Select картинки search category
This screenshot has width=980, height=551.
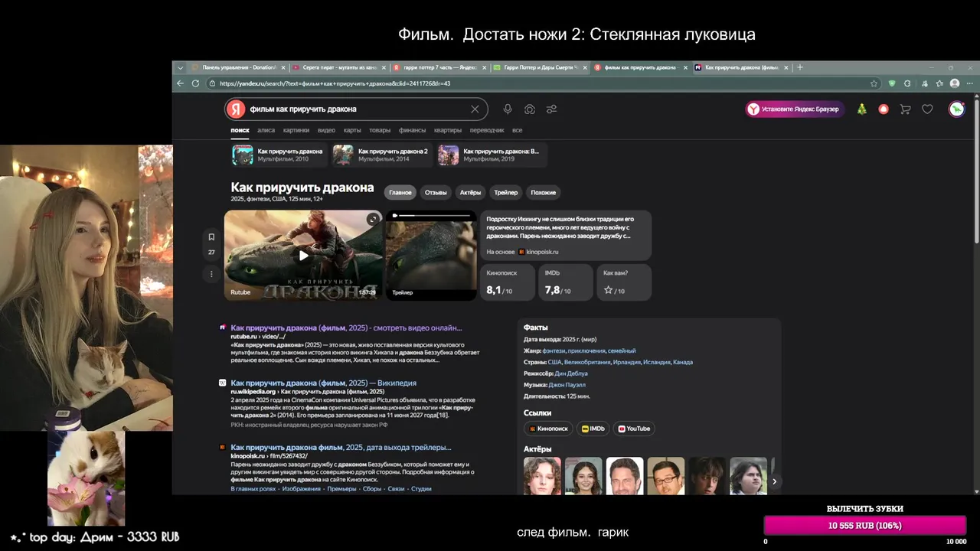[x=296, y=131]
